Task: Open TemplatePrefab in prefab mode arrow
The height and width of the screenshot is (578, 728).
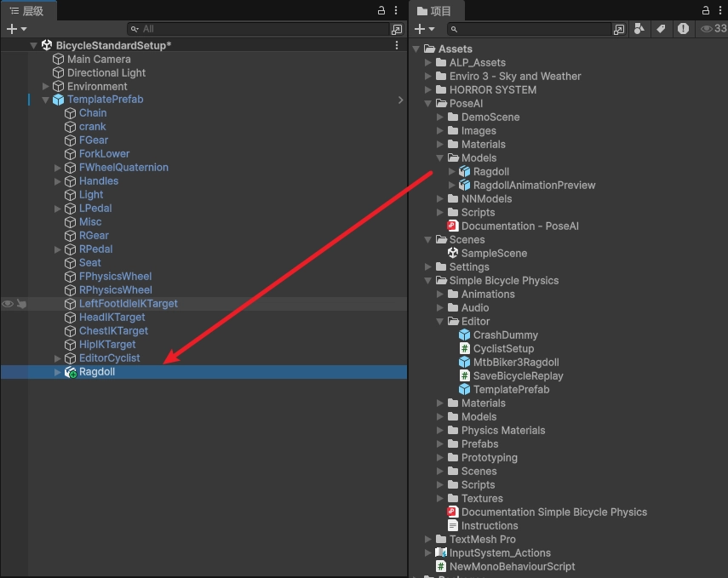Action: 400,100
